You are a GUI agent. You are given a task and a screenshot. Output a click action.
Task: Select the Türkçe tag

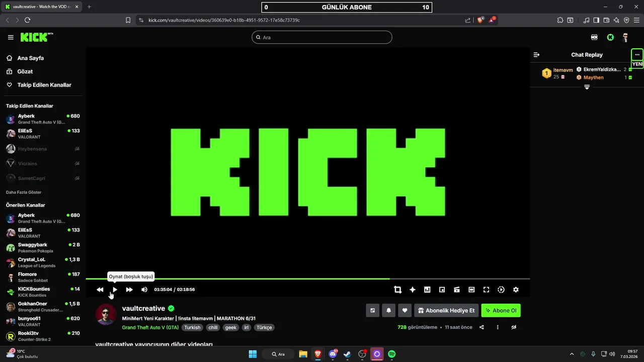(264, 327)
